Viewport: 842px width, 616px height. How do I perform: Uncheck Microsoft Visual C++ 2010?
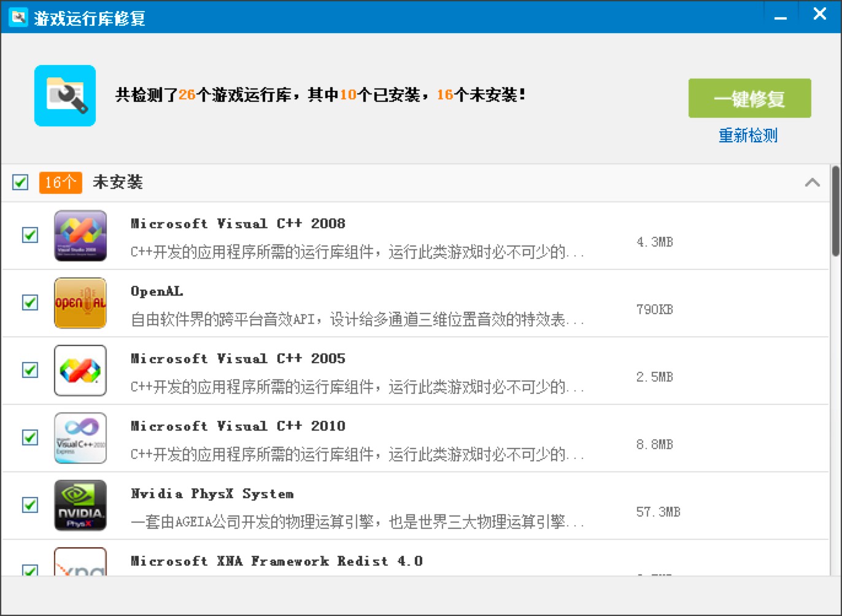pos(30,437)
